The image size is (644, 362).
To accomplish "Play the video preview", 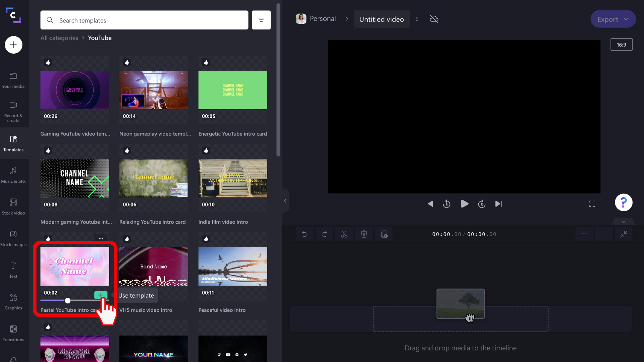I will tap(464, 204).
